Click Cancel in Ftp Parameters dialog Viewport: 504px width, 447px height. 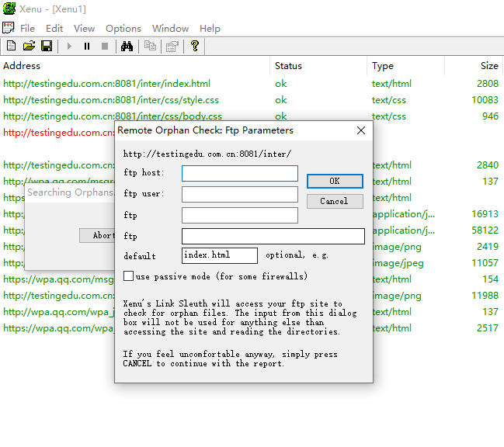[x=335, y=201]
